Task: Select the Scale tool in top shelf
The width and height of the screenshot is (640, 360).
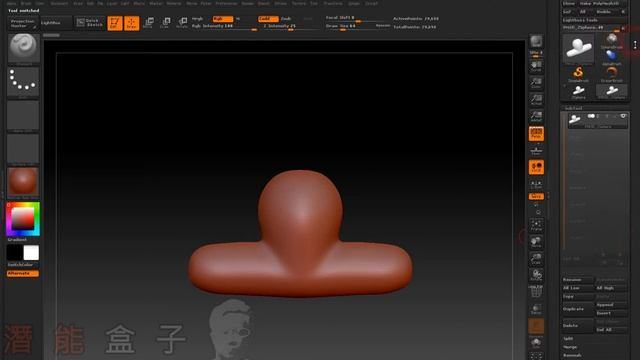Action: tap(165, 23)
